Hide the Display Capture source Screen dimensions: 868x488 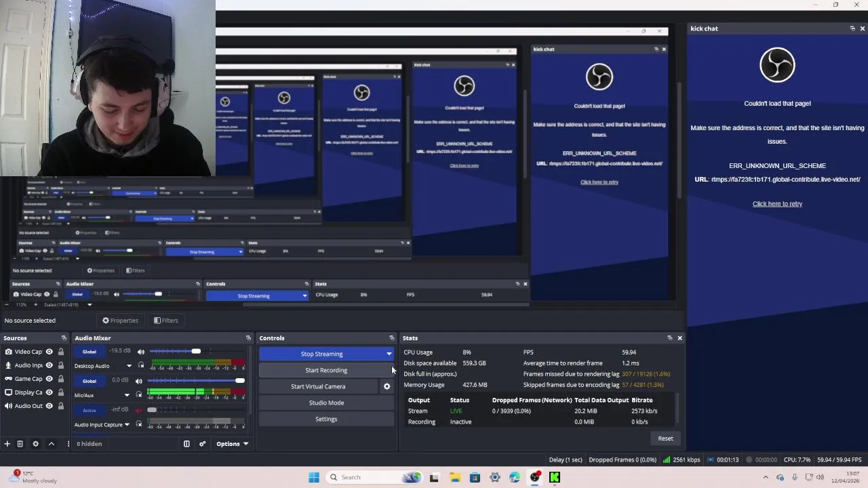click(x=49, y=392)
